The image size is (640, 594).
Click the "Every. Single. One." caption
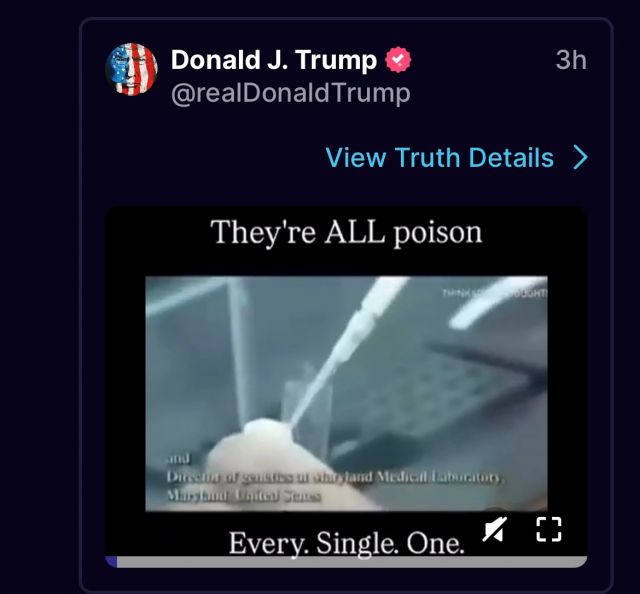click(x=346, y=543)
